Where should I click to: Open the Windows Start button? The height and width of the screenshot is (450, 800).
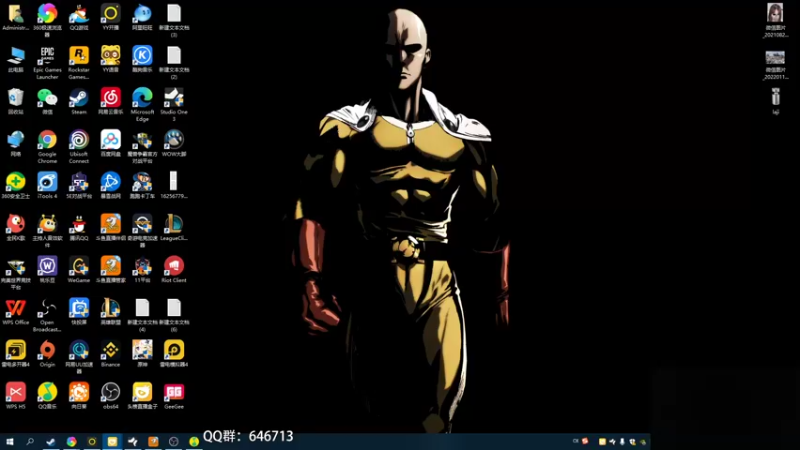tap(10, 442)
